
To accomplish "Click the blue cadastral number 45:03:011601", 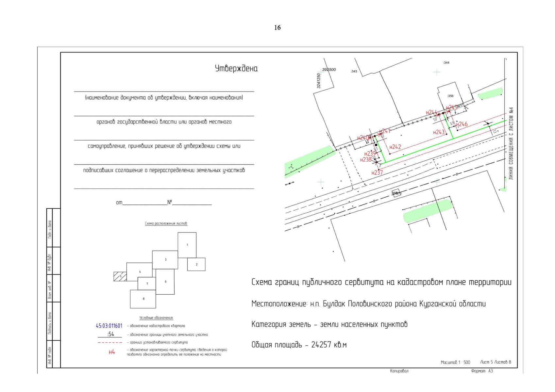I will pos(109,326).
